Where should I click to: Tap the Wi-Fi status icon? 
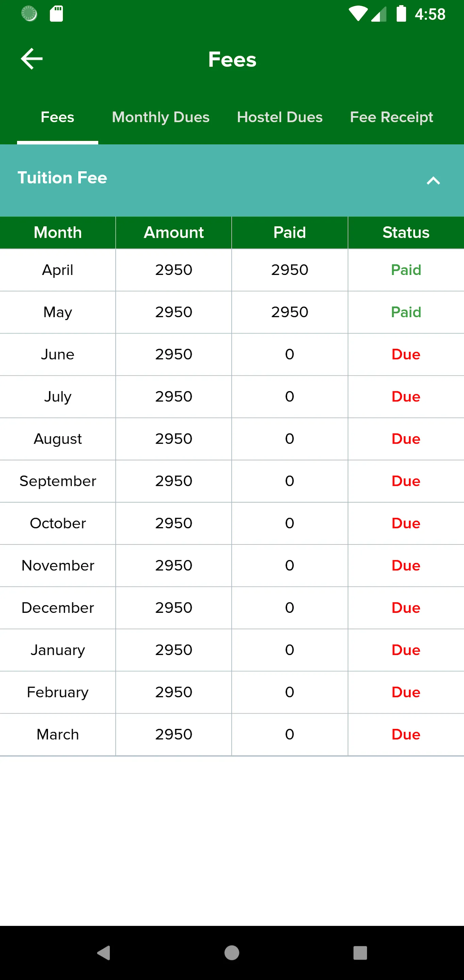(x=358, y=14)
